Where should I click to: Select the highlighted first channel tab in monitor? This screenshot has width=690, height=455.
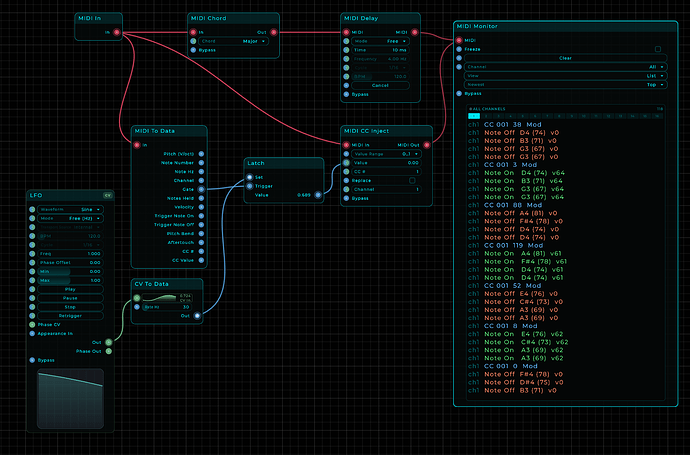click(x=473, y=116)
